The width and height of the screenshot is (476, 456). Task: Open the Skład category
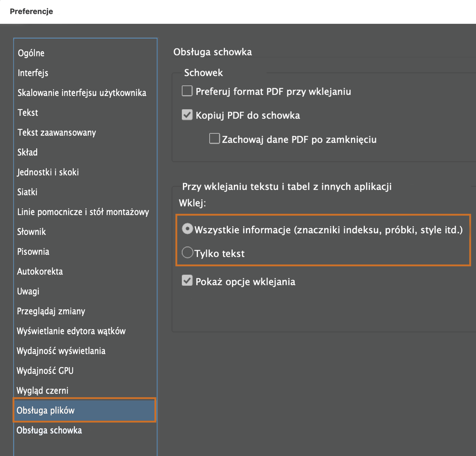(27, 152)
